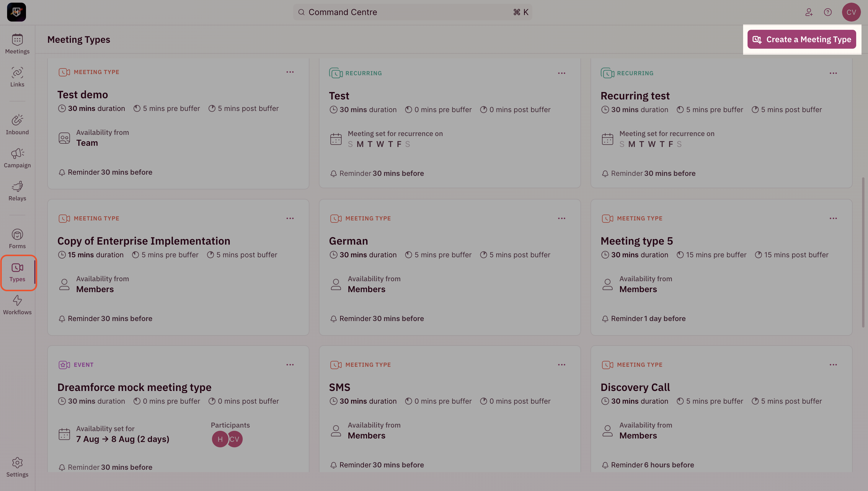Open the CV profile avatar menu

[x=851, y=12]
